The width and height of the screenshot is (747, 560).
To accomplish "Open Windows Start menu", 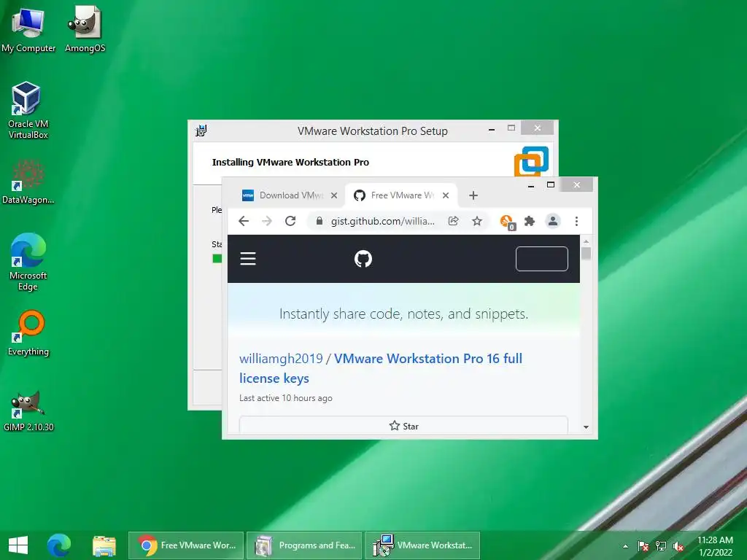I will 18,545.
